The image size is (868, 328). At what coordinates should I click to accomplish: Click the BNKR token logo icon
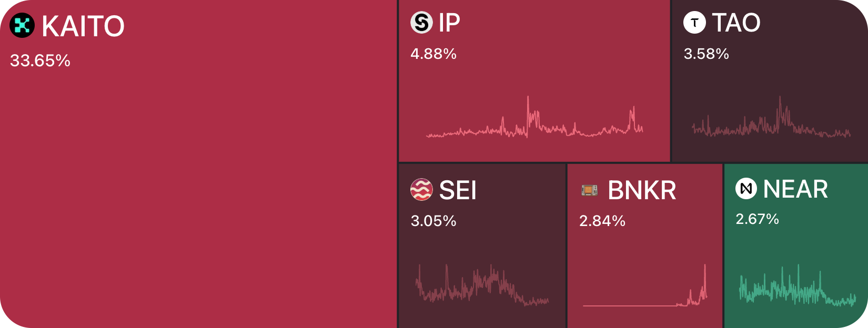pyautogui.click(x=590, y=190)
